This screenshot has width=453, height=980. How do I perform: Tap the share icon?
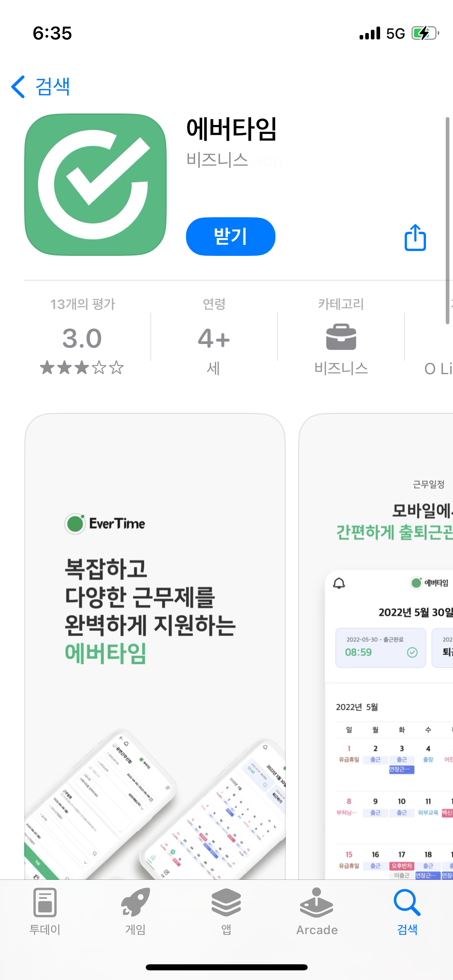click(415, 238)
